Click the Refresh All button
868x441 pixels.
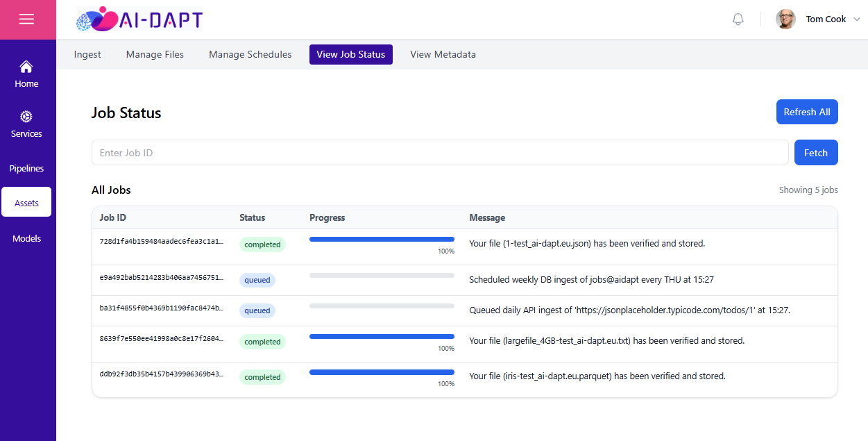click(x=807, y=112)
